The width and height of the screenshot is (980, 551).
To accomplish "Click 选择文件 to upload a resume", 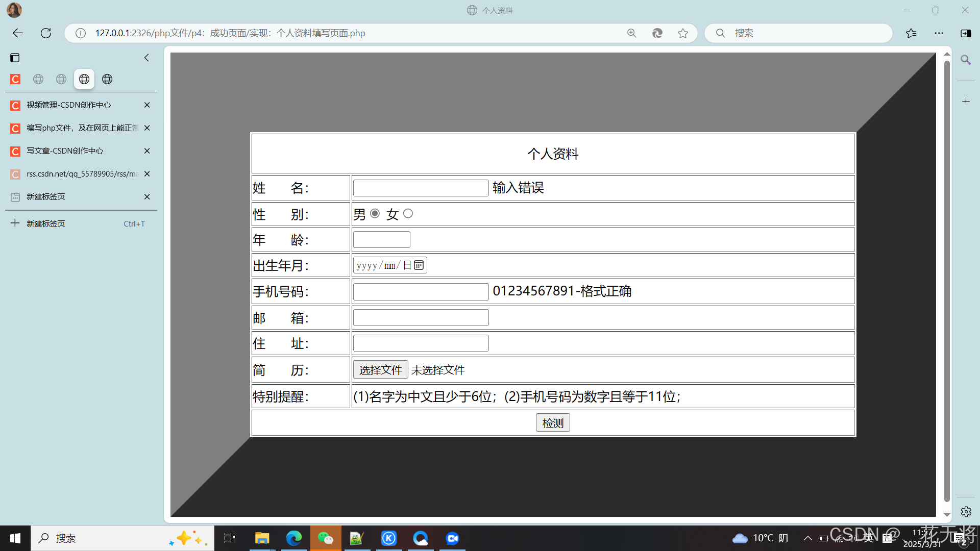I will [x=380, y=369].
